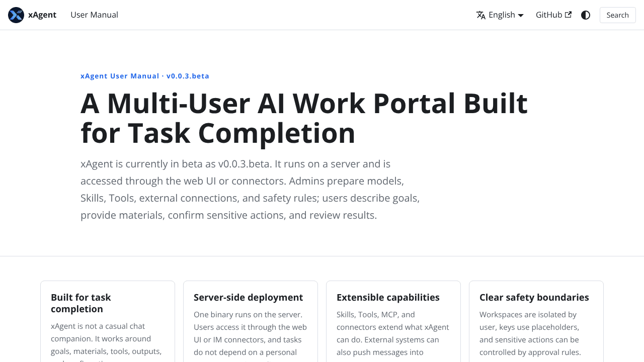Open the GitHub link
This screenshot has height=362, width=644.
pos(553,15)
